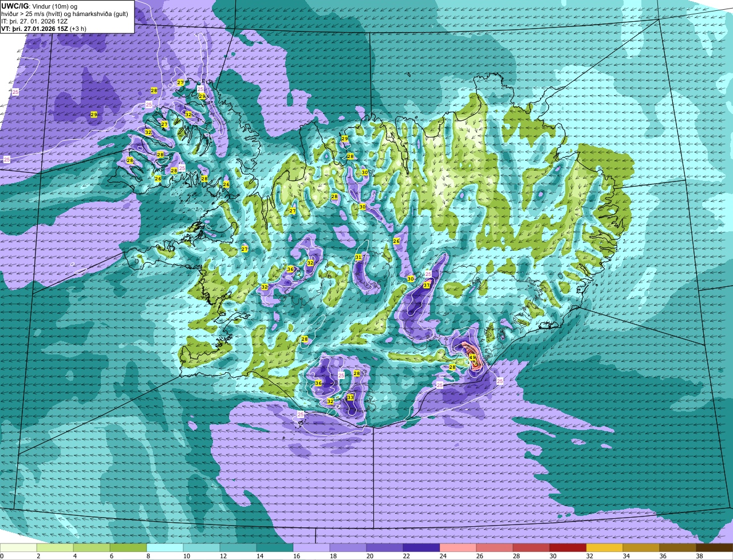Select the pale yellow 0–2 m/s legend swatch
The height and width of the screenshot is (560, 733).
tap(18, 548)
